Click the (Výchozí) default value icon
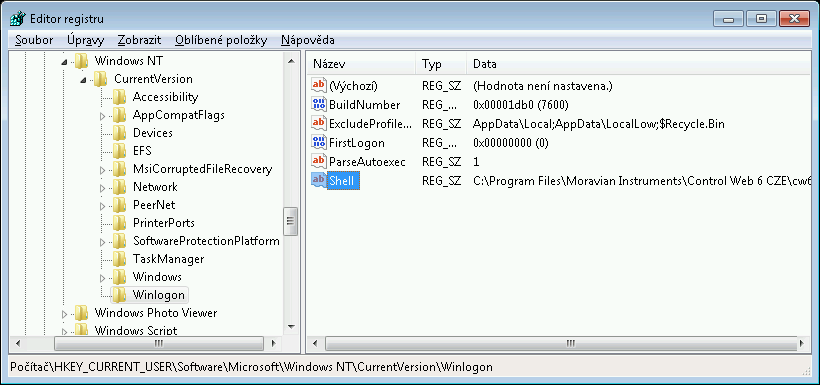The width and height of the screenshot is (820, 385). tap(318, 85)
